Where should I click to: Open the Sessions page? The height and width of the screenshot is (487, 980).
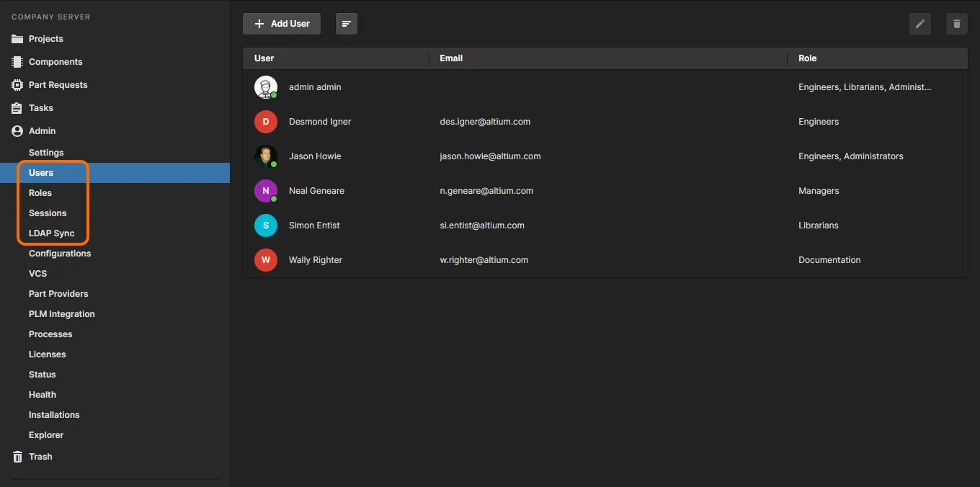point(48,213)
